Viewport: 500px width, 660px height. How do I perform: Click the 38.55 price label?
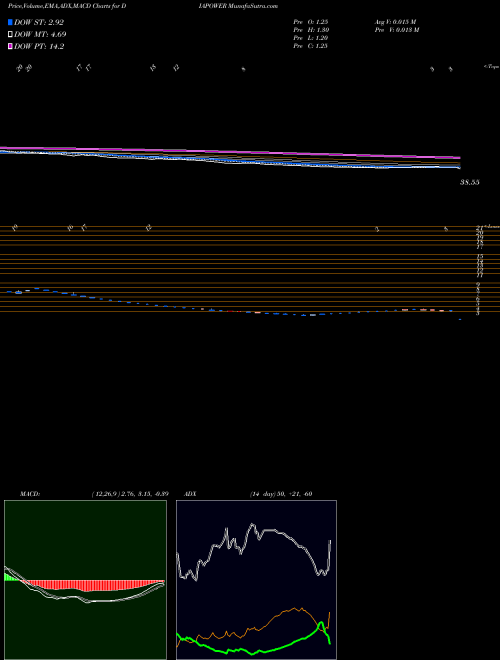tap(470, 183)
